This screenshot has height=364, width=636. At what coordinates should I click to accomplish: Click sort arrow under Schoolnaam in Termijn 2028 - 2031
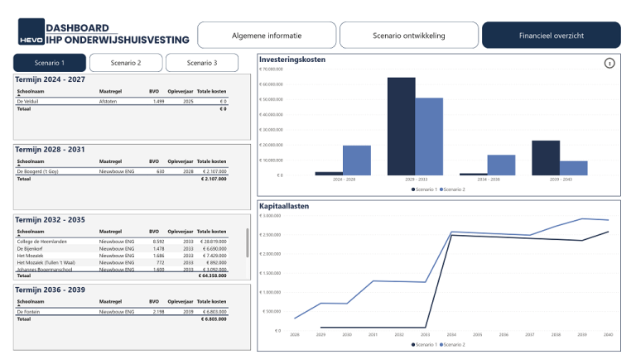point(19,165)
